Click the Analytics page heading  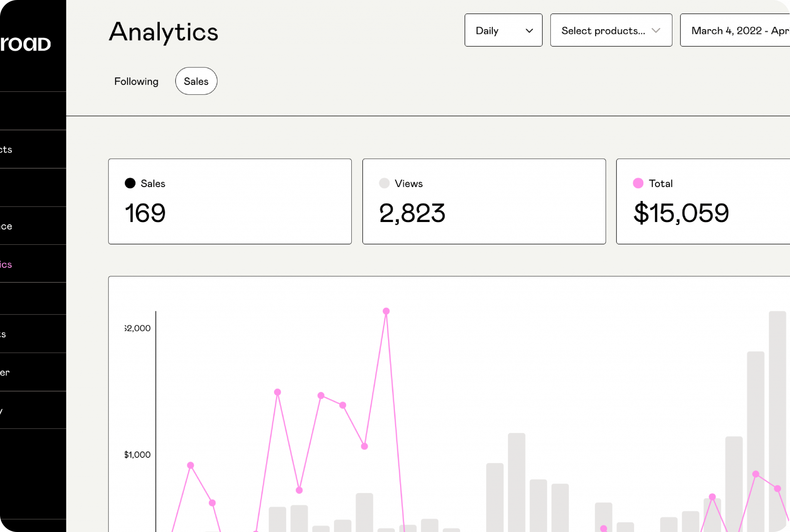pyautogui.click(x=164, y=32)
